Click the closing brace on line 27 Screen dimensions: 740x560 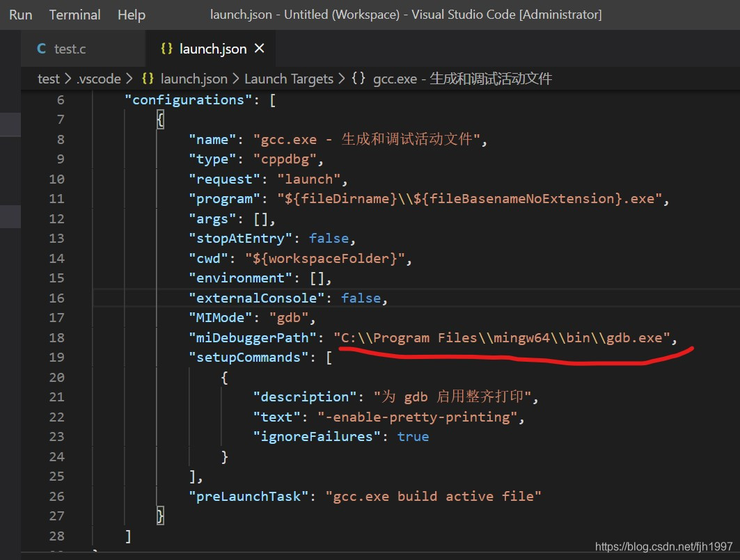point(160,515)
